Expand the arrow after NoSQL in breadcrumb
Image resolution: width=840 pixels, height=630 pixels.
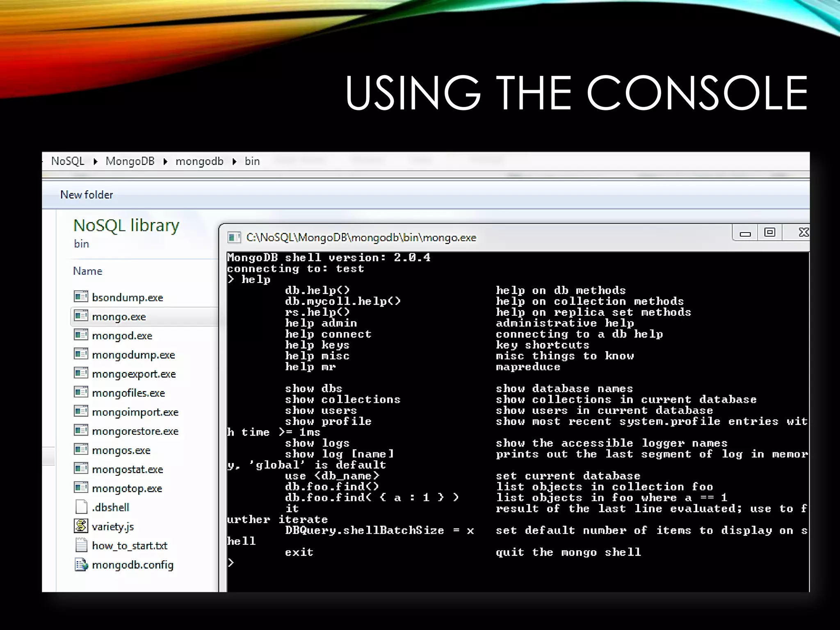[x=95, y=162]
